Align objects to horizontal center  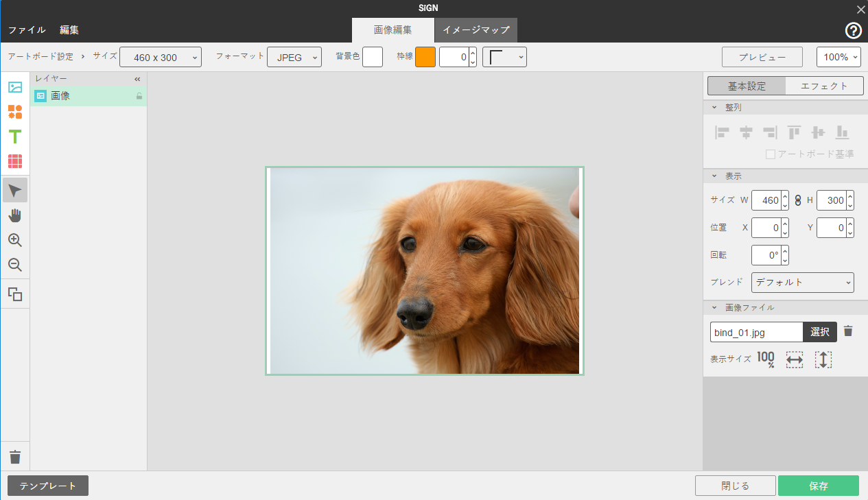tap(746, 132)
